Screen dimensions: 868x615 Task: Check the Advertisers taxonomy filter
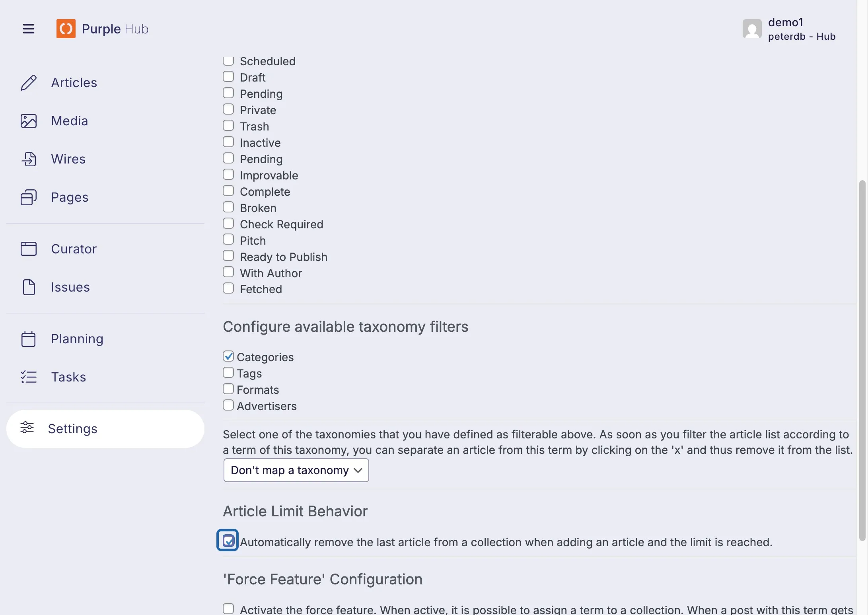[x=228, y=405]
